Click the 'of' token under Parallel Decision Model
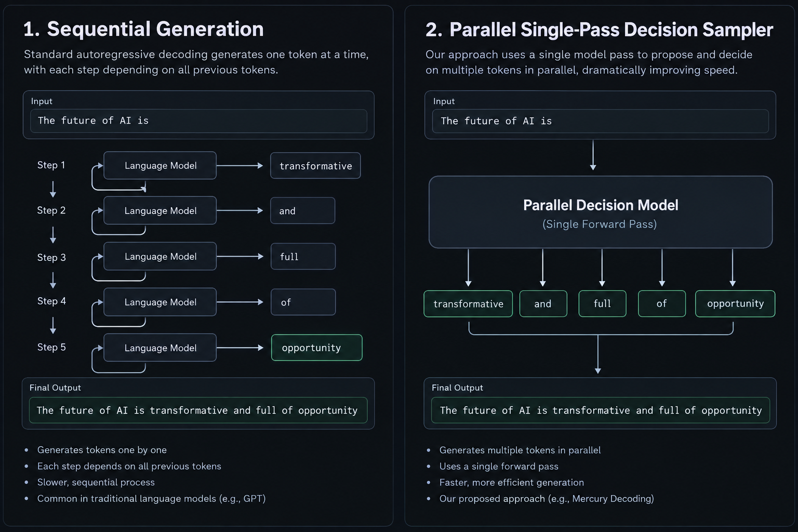 click(x=661, y=303)
